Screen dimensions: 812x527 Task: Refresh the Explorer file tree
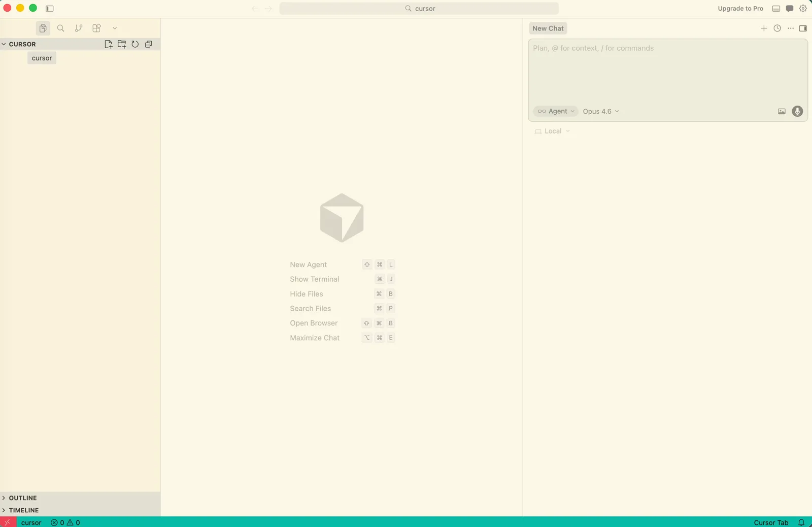[x=135, y=44]
